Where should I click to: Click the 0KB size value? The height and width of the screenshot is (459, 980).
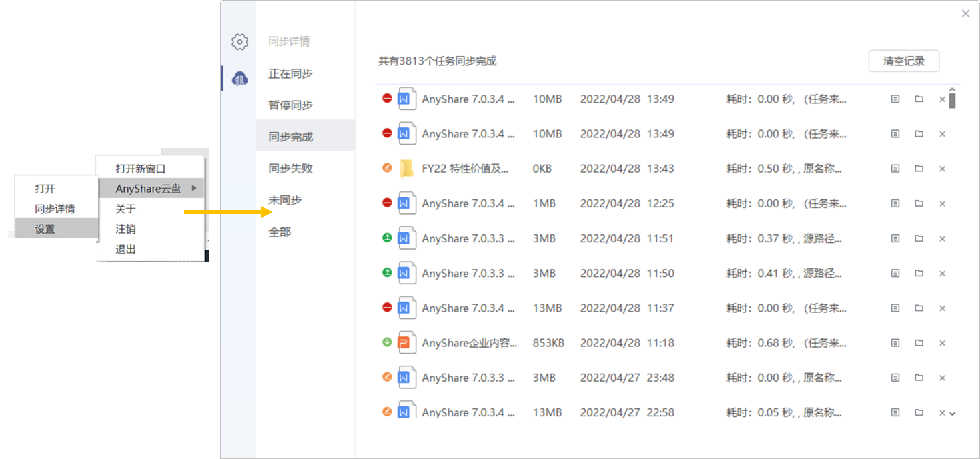click(x=542, y=169)
